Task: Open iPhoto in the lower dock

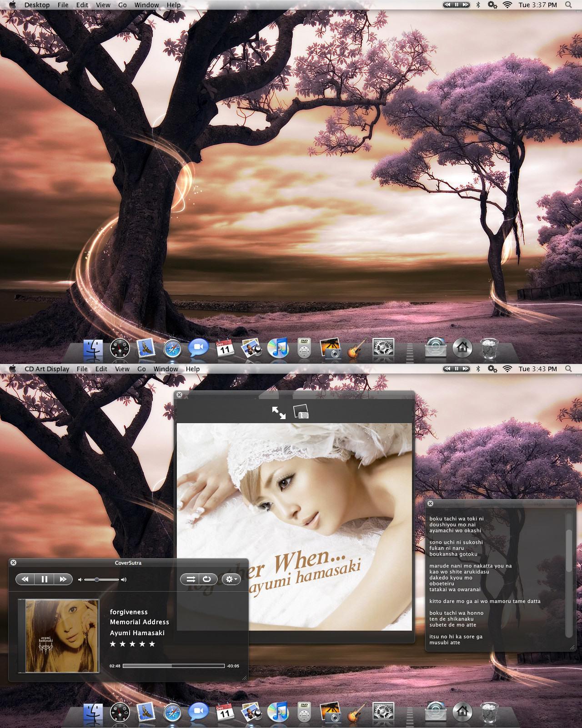Action: click(x=251, y=712)
